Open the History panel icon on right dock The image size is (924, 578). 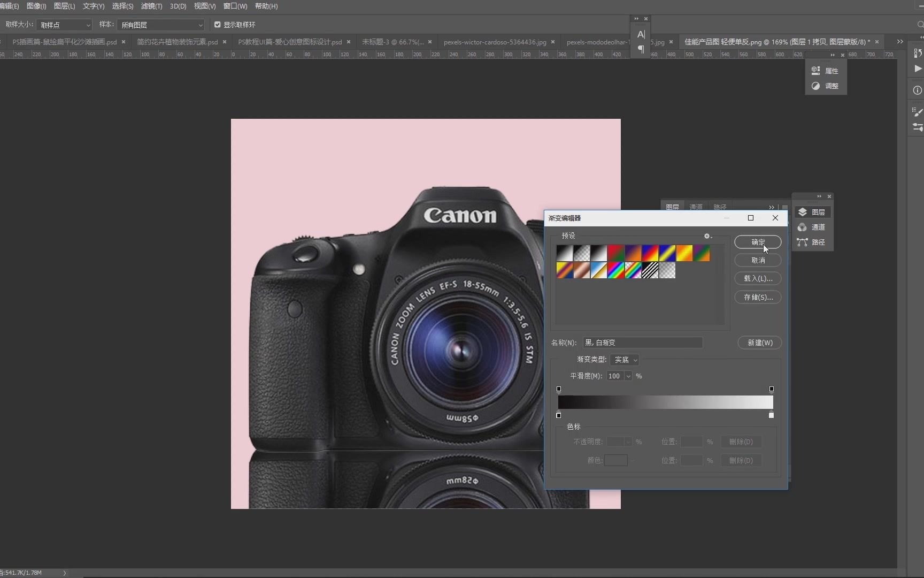point(918,53)
